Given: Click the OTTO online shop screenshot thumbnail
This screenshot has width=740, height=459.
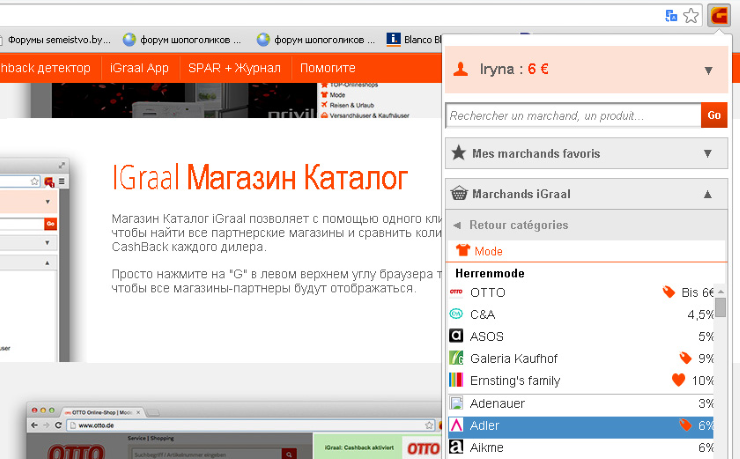Looking at the screenshot, I should tap(235, 430).
